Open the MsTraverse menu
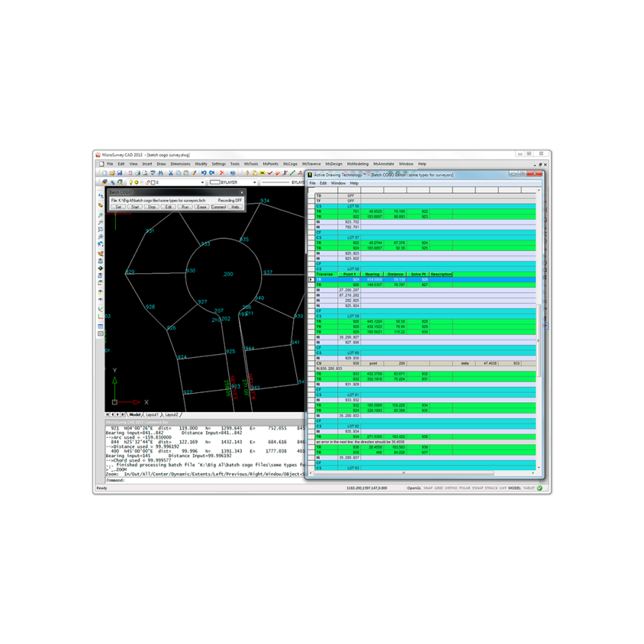The width and height of the screenshot is (644, 644). click(x=311, y=164)
